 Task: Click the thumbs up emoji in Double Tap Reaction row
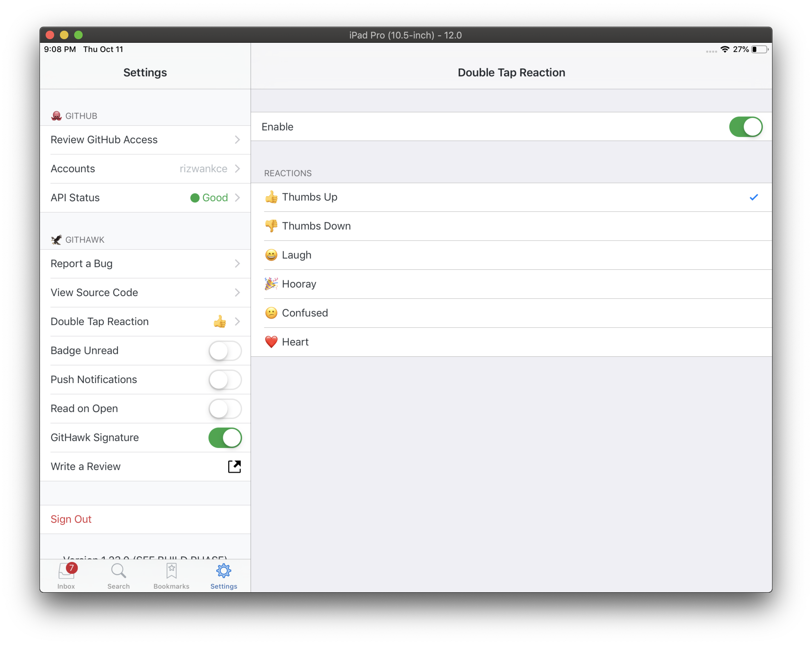[x=220, y=321]
